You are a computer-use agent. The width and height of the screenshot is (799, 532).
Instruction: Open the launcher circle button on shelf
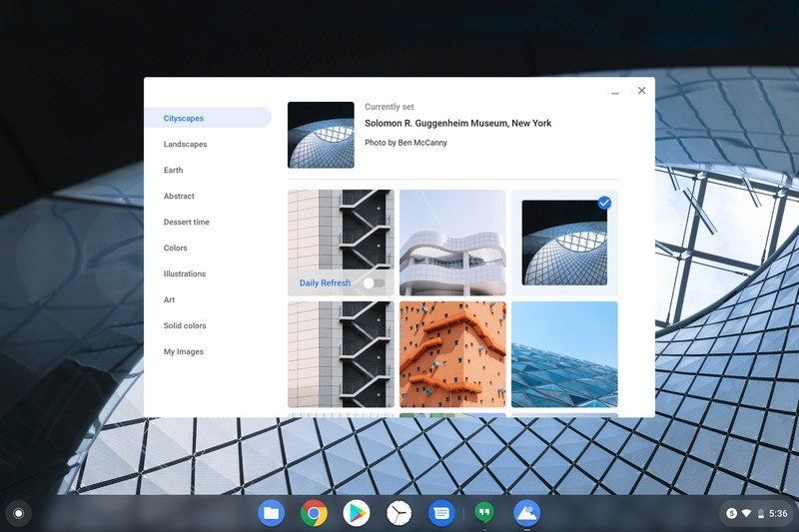pos(18,513)
